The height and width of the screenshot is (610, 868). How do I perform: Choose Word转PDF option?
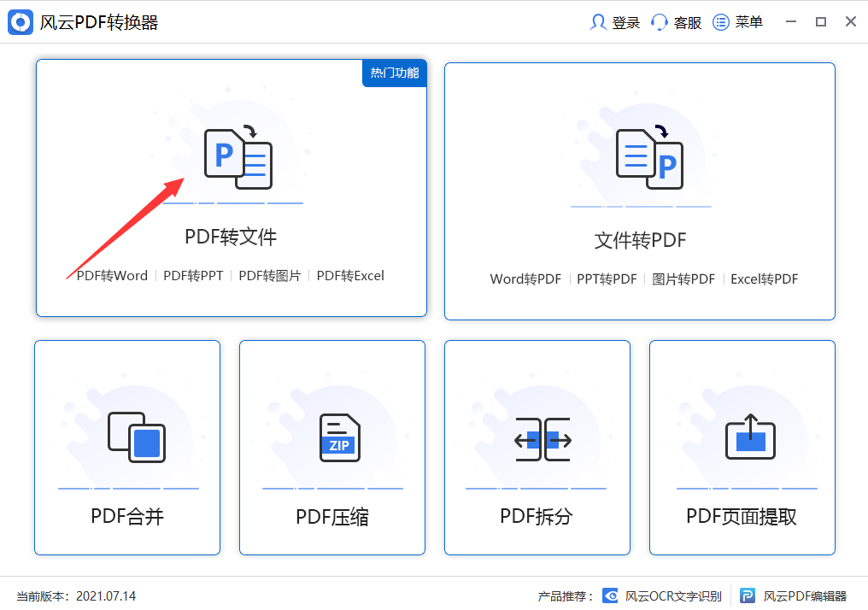point(526,279)
